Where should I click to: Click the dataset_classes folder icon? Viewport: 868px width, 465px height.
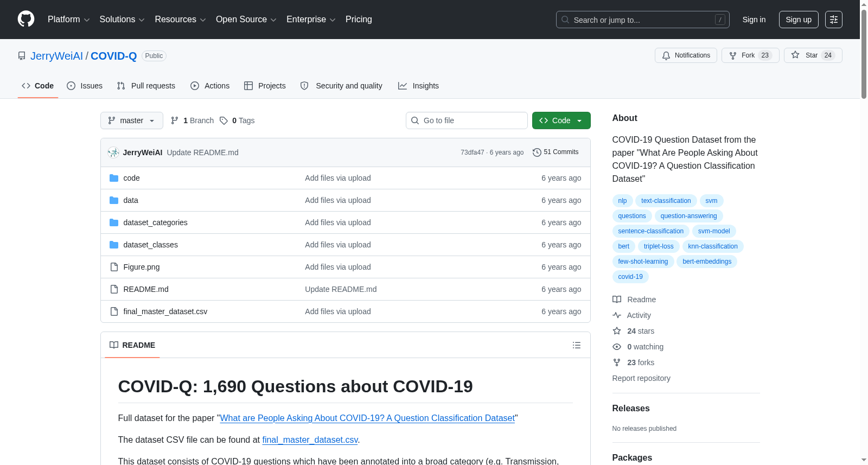pyautogui.click(x=114, y=245)
